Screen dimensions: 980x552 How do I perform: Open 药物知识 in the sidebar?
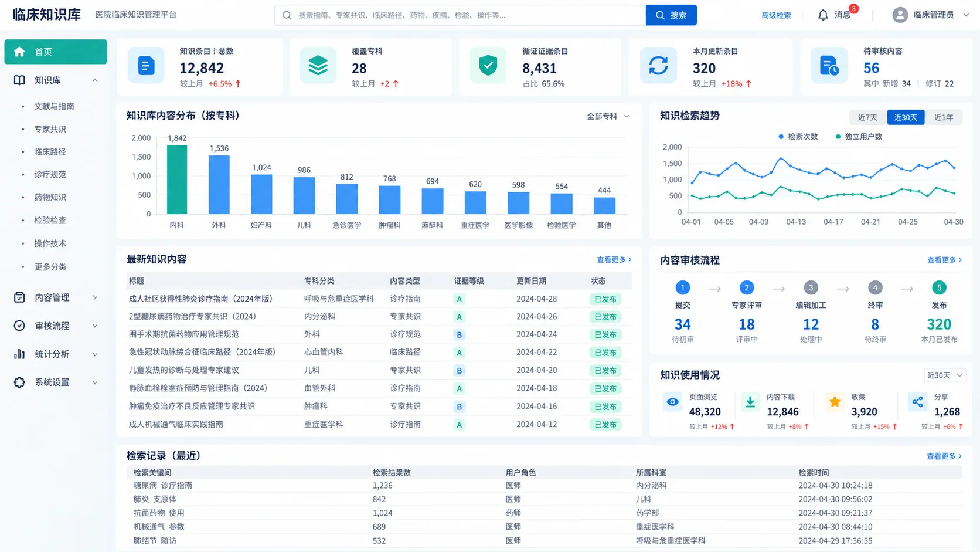point(50,197)
